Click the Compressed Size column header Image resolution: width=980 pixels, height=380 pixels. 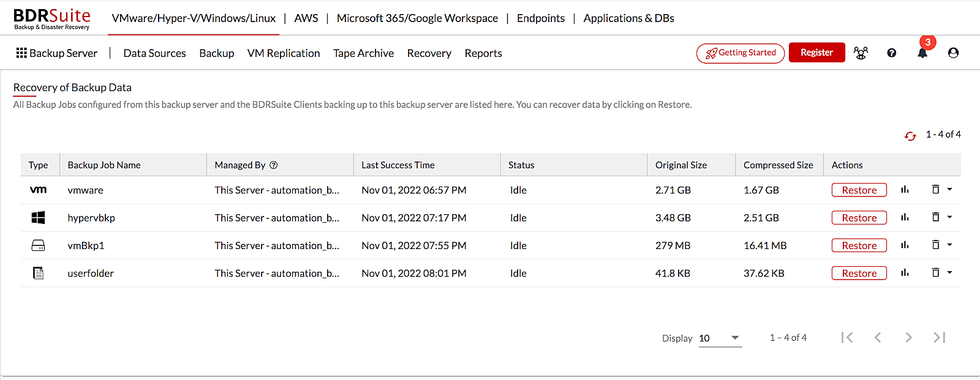(778, 165)
